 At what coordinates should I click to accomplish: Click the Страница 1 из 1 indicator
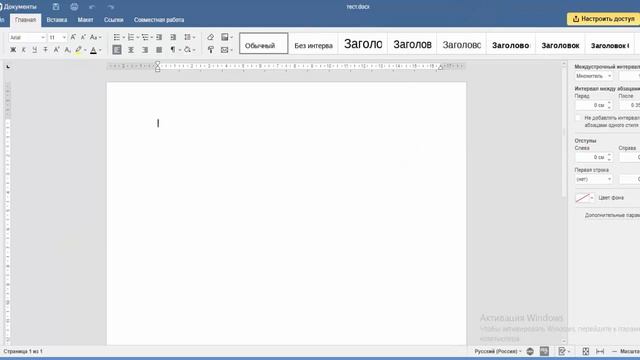23,351
